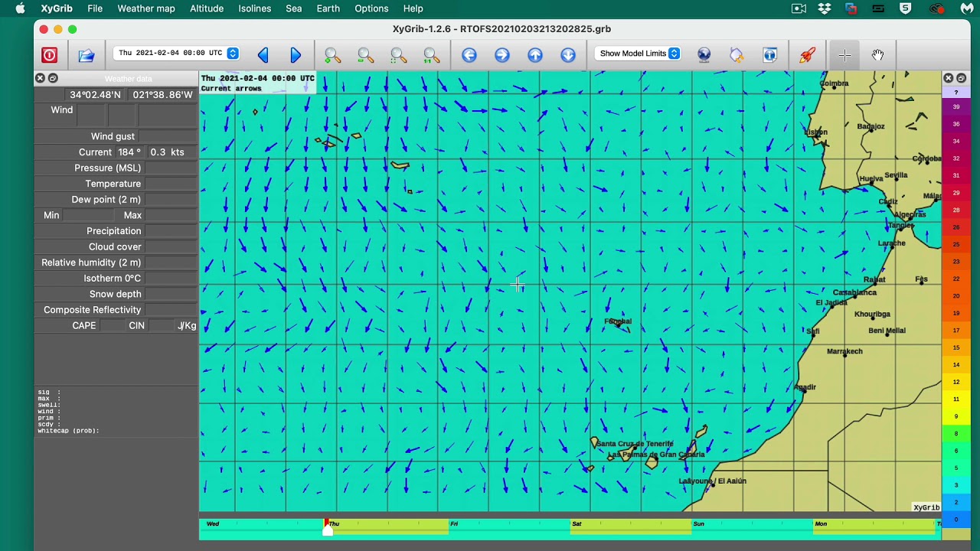Open the XyGrib application menu
980x551 pixels.
pyautogui.click(x=57, y=8)
